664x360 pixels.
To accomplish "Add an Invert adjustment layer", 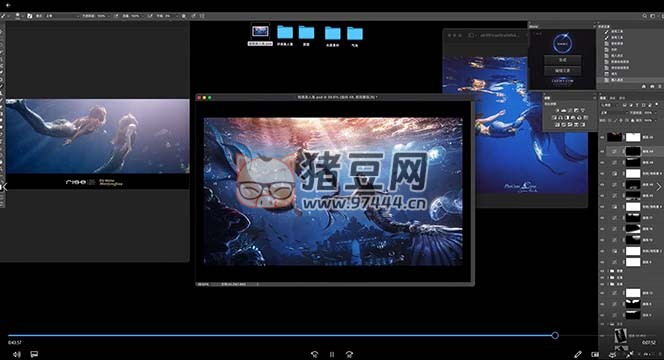I will [x=557, y=125].
